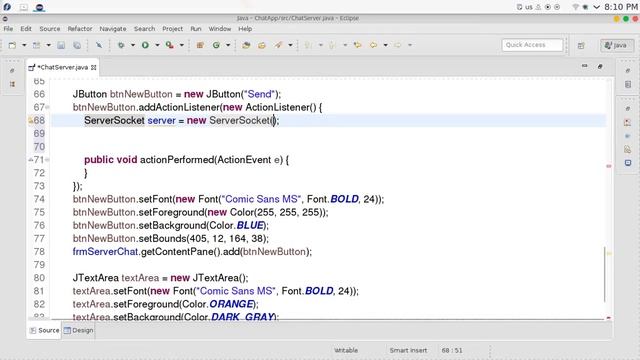Click the '68 : 51' cursor position status
The height and width of the screenshot is (360, 640).
point(452,350)
